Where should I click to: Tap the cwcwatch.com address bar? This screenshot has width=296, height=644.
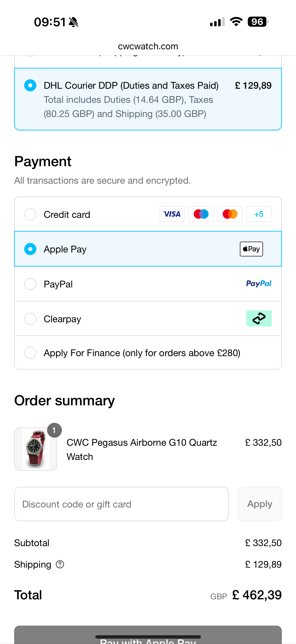point(148,46)
